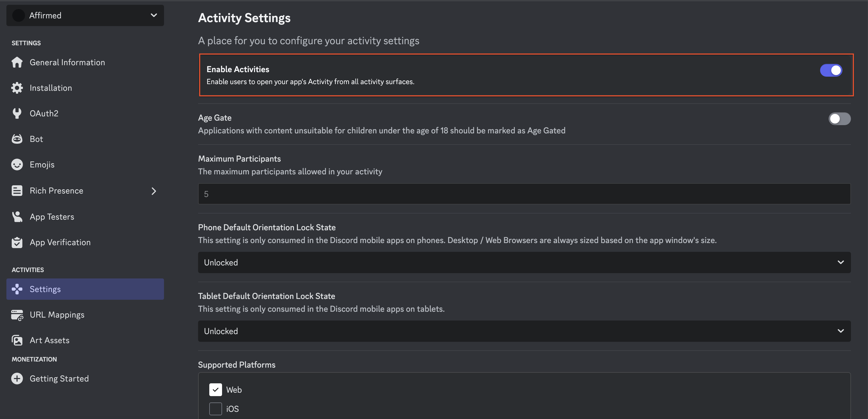The image size is (868, 419).
Task: Uncheck the Web platform checkbox
Action: coord(215,390)
